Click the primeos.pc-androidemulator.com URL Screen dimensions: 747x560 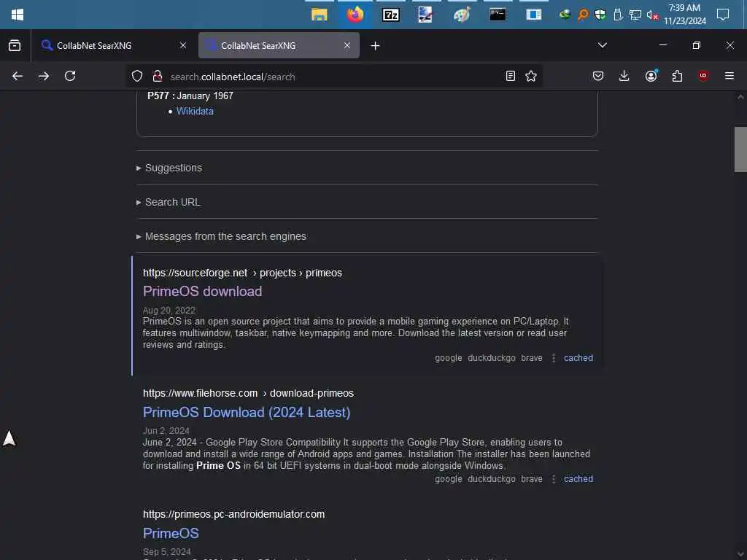234,514
